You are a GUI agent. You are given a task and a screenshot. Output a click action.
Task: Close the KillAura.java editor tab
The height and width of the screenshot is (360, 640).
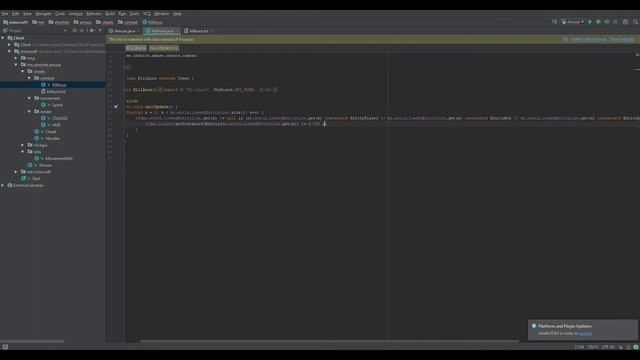click(177, 31)
